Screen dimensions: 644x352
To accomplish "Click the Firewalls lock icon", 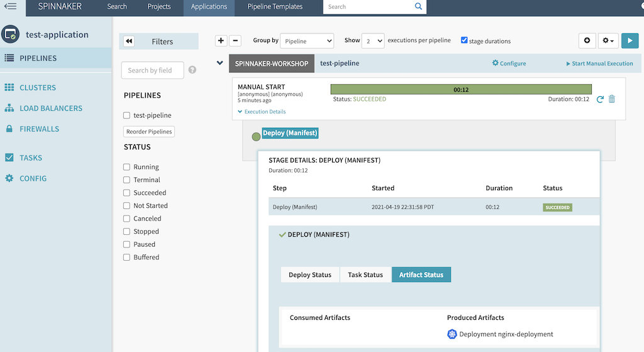I will [9, 128].
